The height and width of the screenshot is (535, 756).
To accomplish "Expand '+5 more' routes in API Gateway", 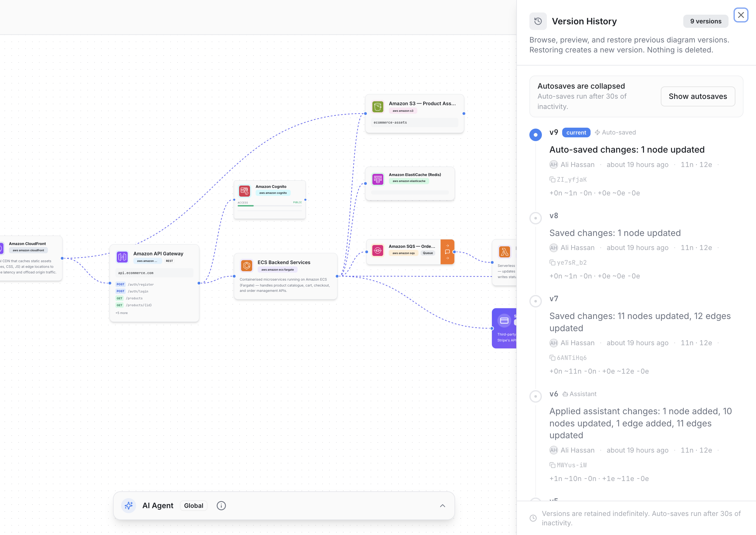I will [121, 313].
